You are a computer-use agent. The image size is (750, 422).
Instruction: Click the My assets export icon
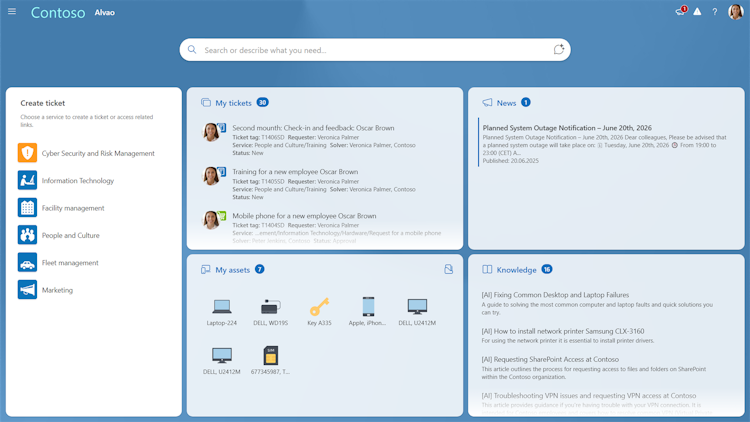pos(448,269)
